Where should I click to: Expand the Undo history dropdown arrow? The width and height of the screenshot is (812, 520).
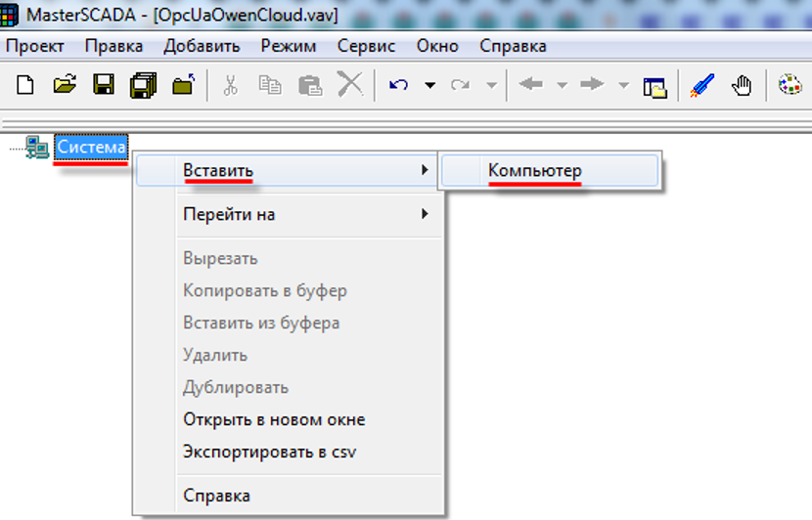(x=429, y=86)
